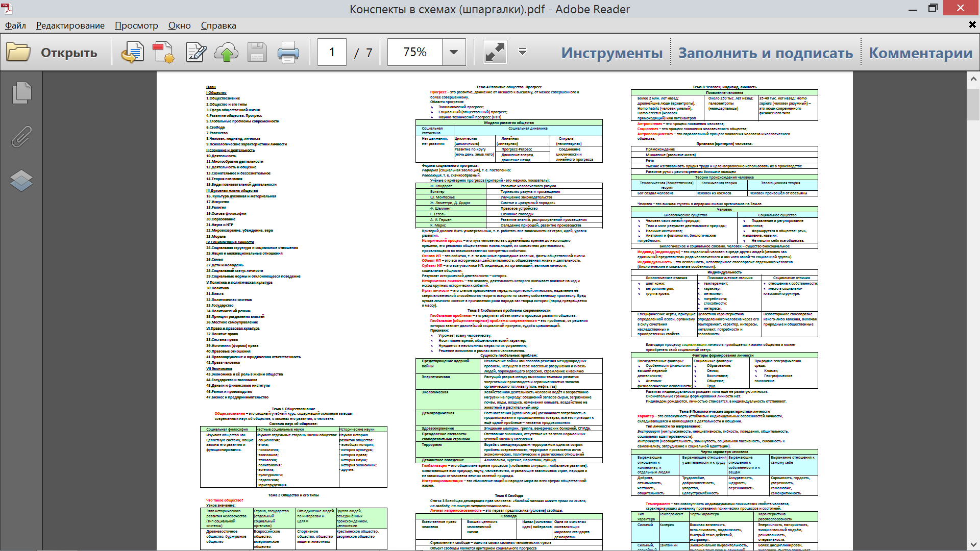This screenshot has height=551, width=980.
Task: Click the fit page expand arrows icon
Action: click(x=495, y=52)
